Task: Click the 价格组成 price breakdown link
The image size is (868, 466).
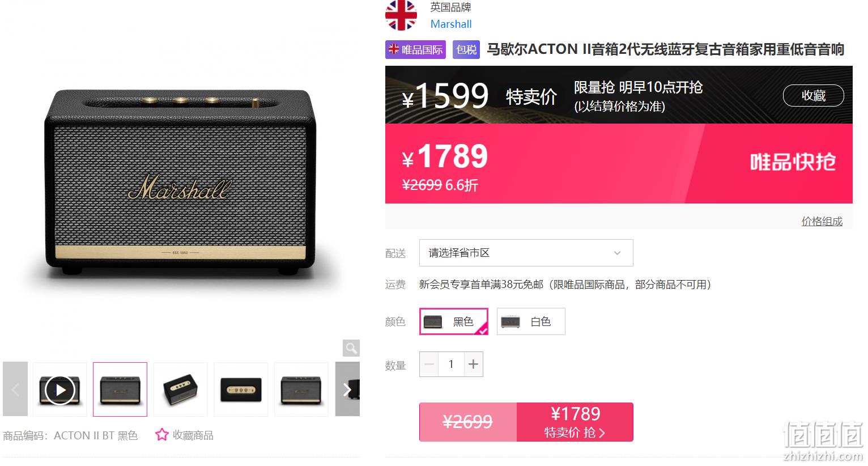Action: (822, 221)
